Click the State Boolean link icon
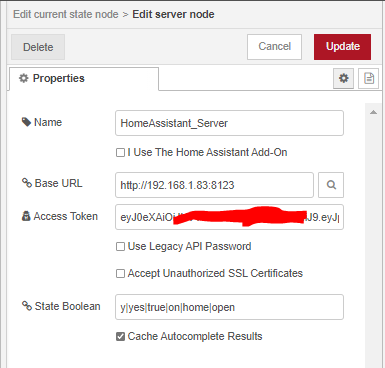 click(27, 306)
